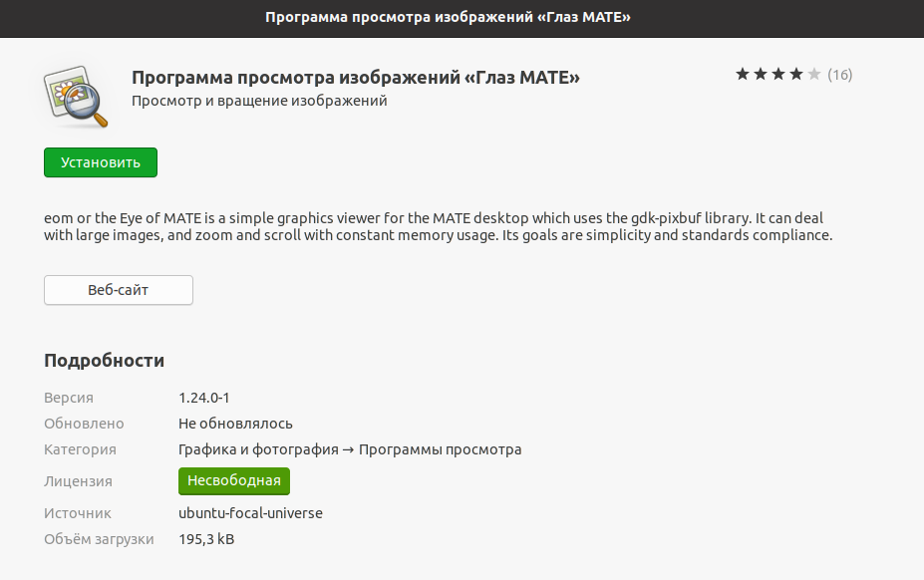Click the app name heading «Глаз MATE»

(356, 78)
